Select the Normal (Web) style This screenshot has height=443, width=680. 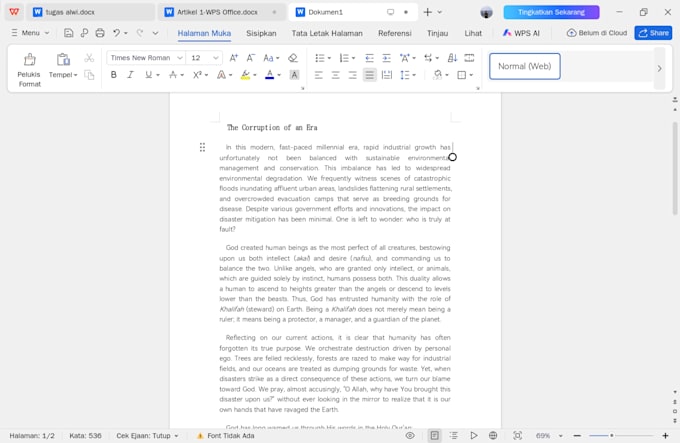525,66
